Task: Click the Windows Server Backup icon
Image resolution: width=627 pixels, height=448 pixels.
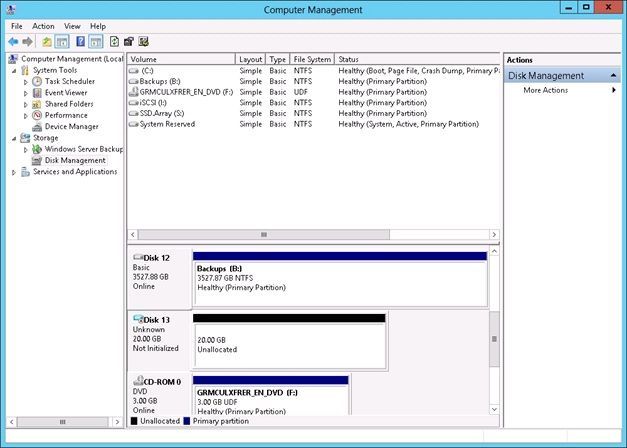Action: click(37, 149)
